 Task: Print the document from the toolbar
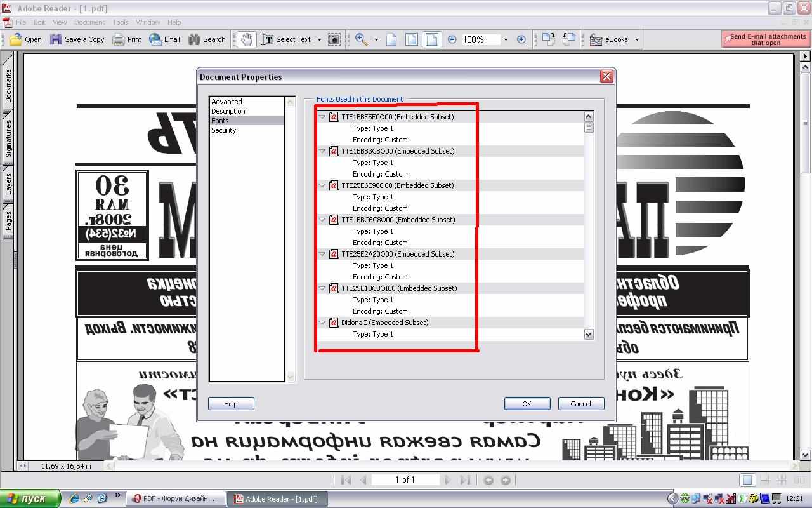click(127, 39)
